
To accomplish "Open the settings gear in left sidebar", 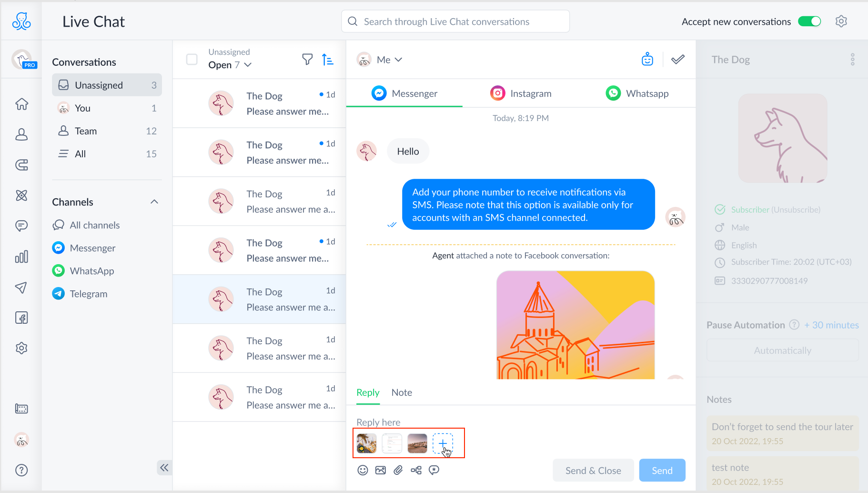I will tap(21, 348).
